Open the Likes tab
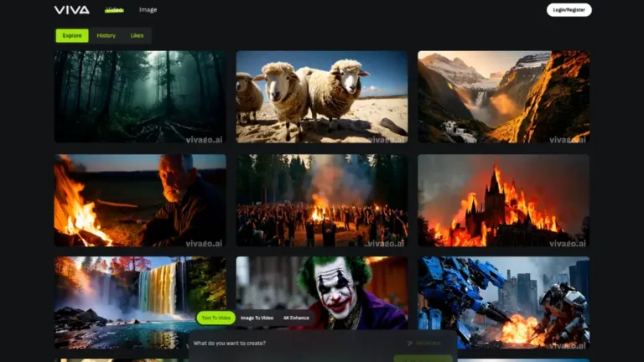 point(137,36)
